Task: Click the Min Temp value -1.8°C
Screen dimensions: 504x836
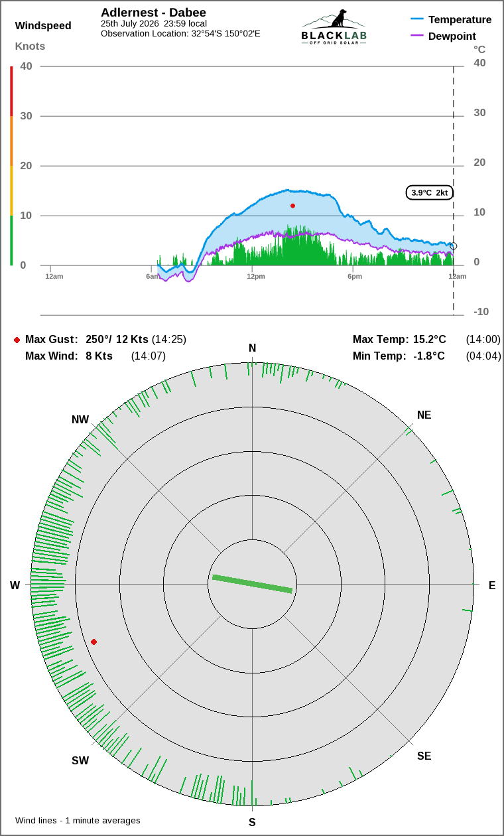Action: pyautogui.click(x=428, y=356)
